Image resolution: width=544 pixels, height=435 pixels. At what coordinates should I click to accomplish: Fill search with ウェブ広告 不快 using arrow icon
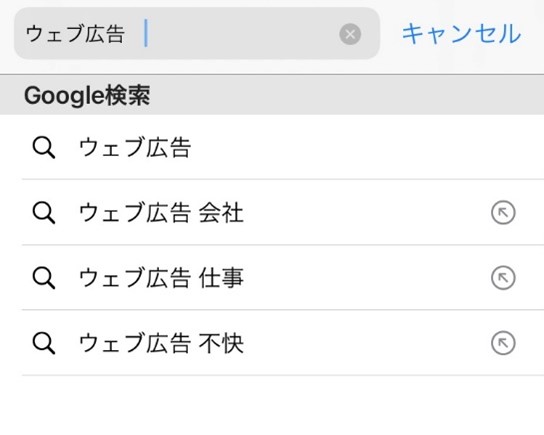pos(503,343)
